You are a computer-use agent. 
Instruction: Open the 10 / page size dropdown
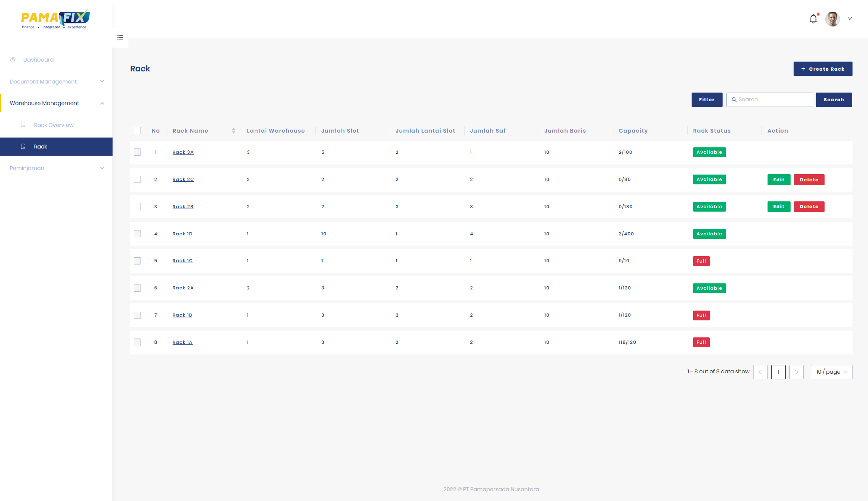click(x=831, y=372)
